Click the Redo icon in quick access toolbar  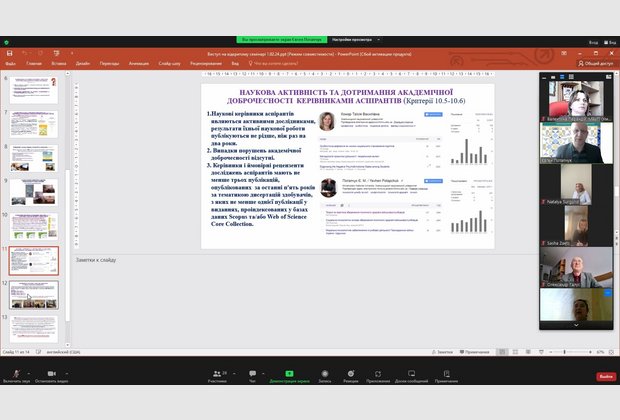coord(40,53)
